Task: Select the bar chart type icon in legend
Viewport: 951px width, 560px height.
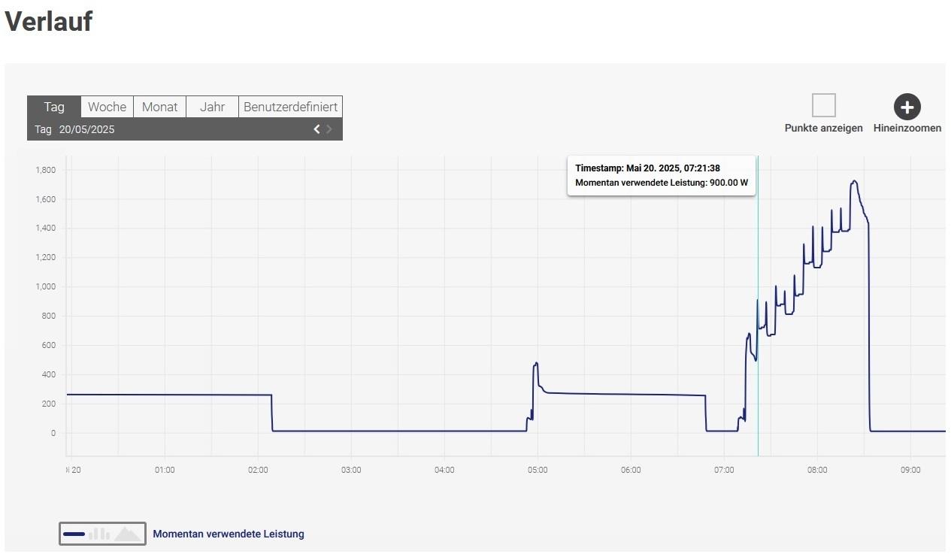Action: click(99, 534)
